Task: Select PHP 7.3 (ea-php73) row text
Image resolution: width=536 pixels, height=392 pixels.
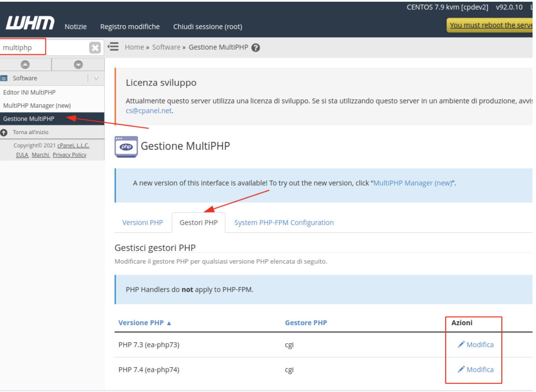Action: [149, 344]
